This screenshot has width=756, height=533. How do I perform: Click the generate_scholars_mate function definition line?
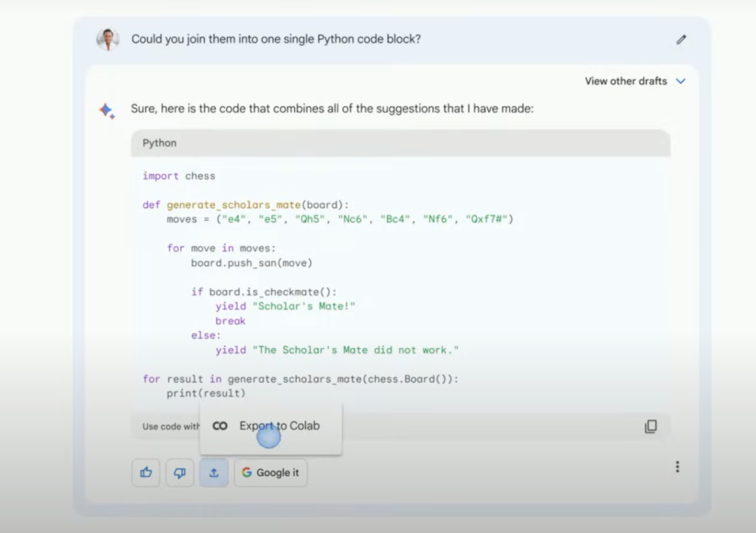(x=246, y=205)
